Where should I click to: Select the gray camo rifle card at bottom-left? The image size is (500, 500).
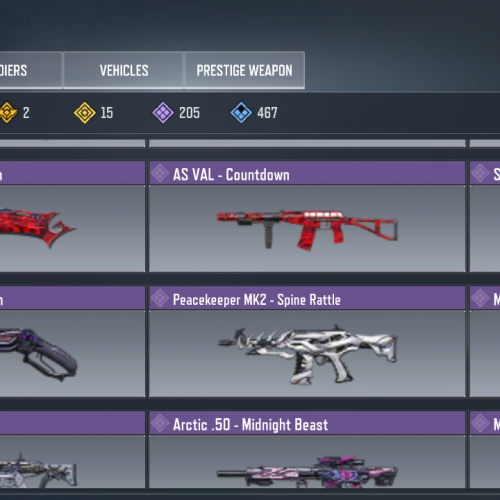pyautogui.click(x=72, y=461)
